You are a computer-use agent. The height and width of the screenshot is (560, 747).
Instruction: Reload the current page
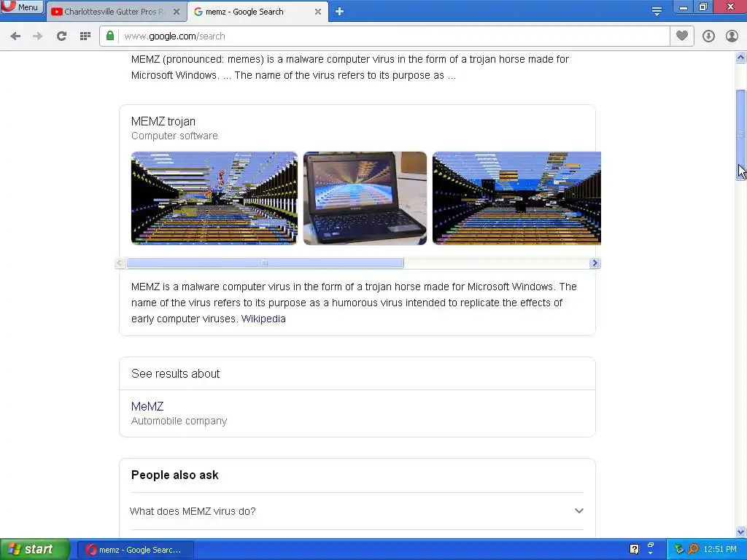point(61,36)
